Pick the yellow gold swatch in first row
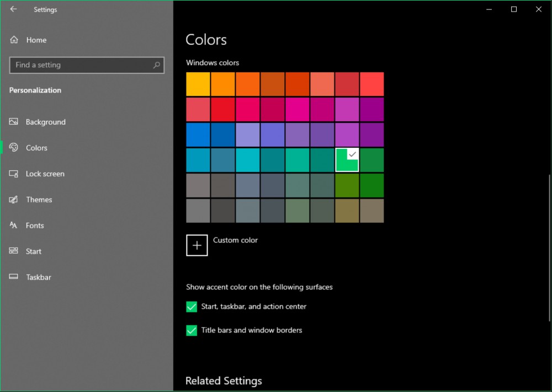Viewport: 552px width, 392px height. pyautogui.click(x=198, y=84)
